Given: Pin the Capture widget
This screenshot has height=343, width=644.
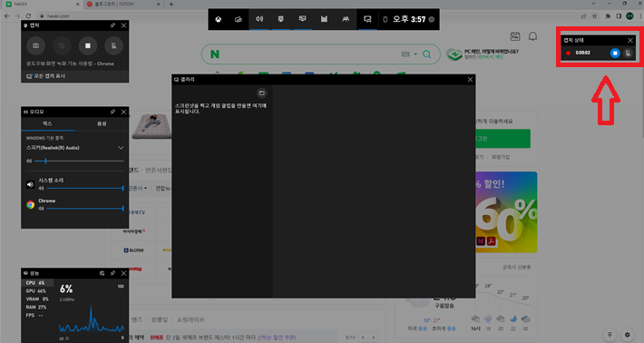Looking at the screenshot, I should 112,25.
